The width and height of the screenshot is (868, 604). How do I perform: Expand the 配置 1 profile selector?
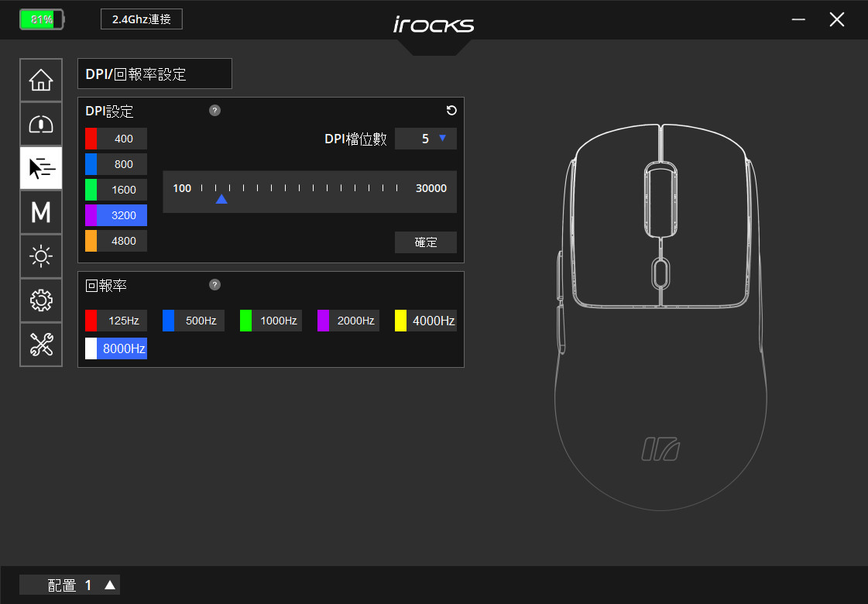(70, 585)
